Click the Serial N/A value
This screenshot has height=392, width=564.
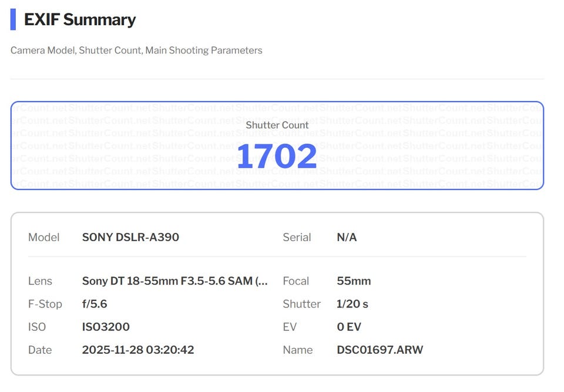(347, 237)
